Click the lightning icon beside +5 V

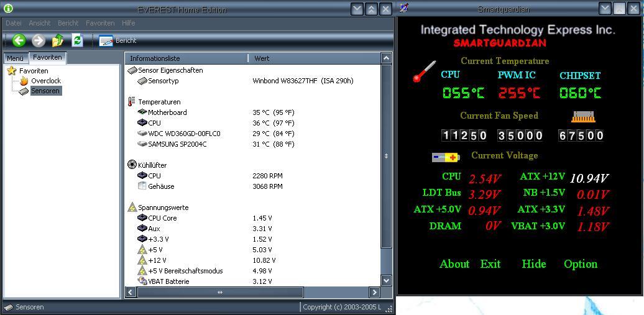pyautogui.click(x=142, y=250)
